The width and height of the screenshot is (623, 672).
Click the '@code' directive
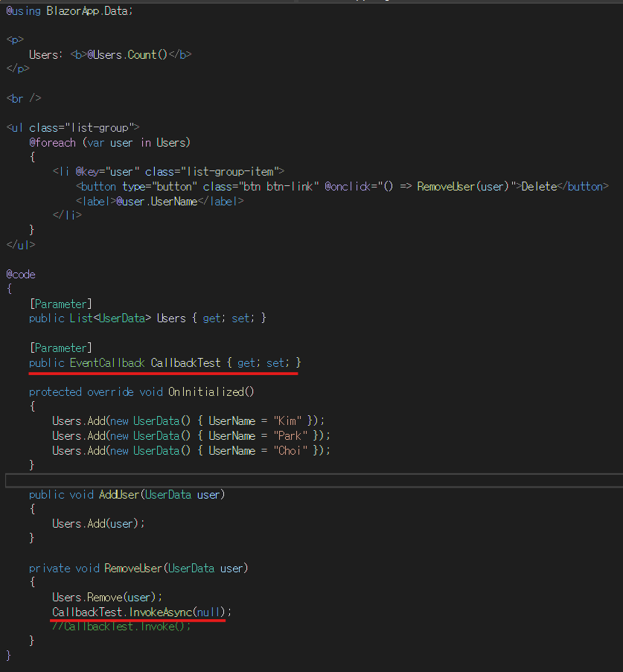coord(21,275)
